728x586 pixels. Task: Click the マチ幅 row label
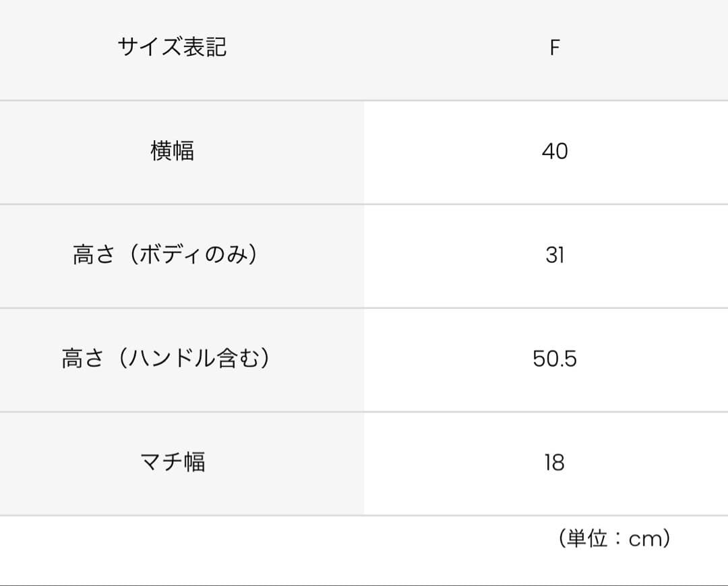172,463
